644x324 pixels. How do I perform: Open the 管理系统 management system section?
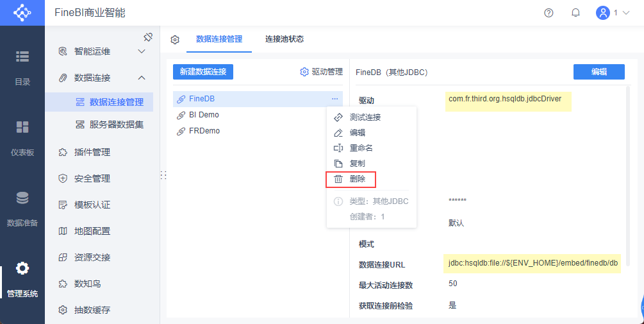click(x=22, y=280)
